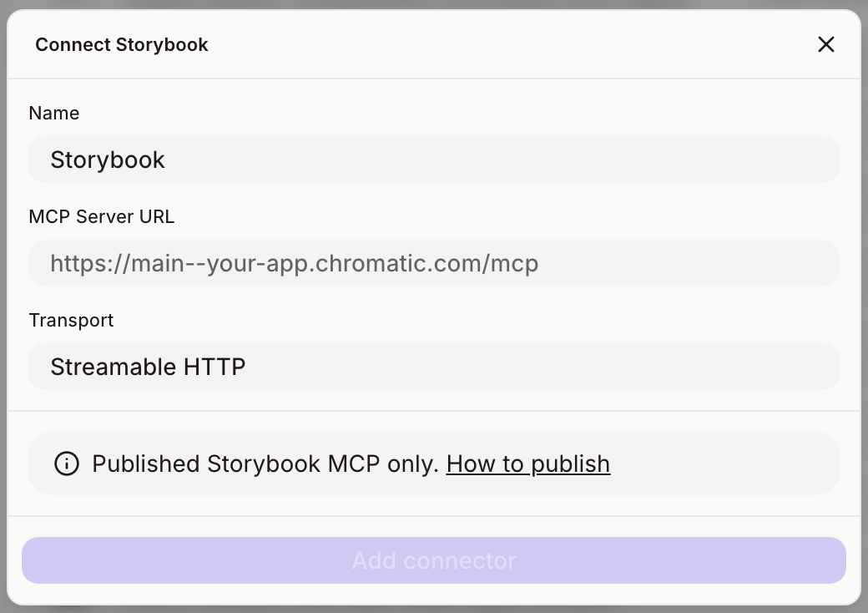Click the Connect Storybook dialog title
Image resolution: width=868 pixels, height=613 pixels.
pyautogui.click(x=122, y=44)
